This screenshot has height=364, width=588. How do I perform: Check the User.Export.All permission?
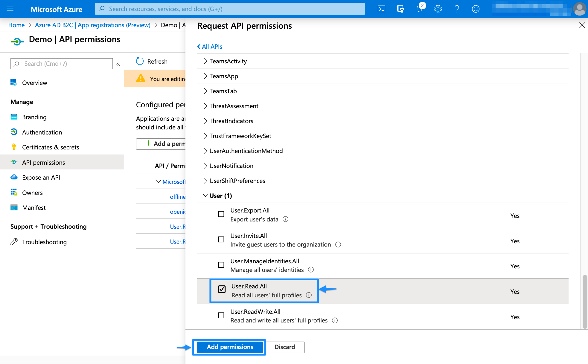(x=221, y=214)
